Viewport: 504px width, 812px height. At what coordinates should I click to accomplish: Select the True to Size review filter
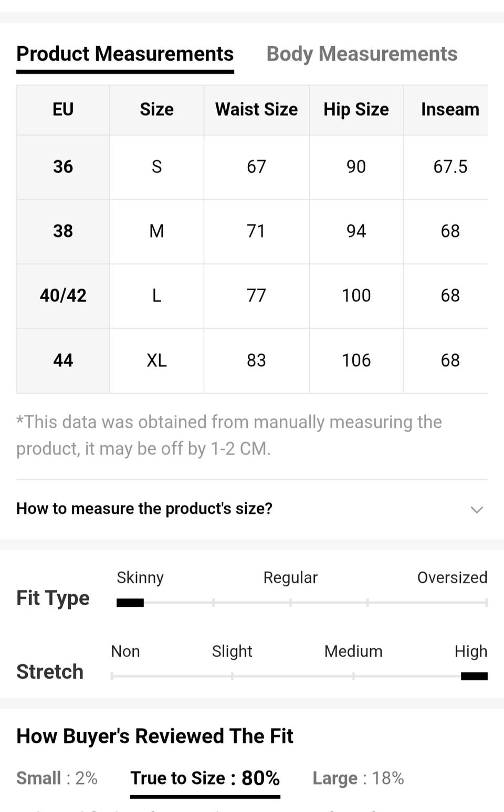click(205, 778)
